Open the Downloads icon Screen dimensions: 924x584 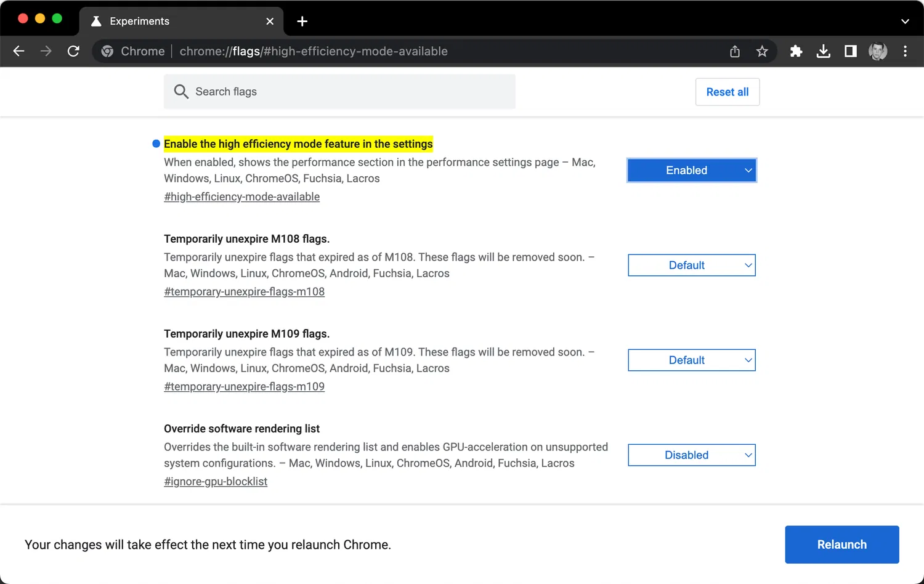[823, 51]
